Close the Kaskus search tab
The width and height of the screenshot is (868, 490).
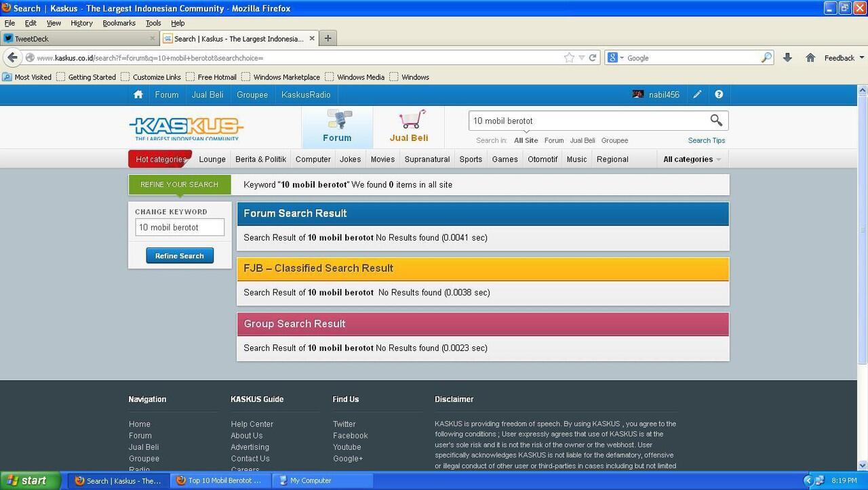point(312,39)
